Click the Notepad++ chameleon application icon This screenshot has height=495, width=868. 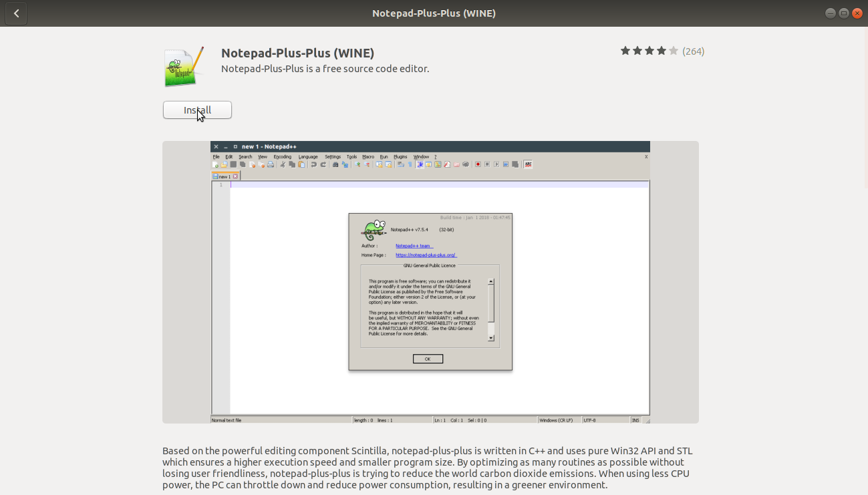[183, 67]
